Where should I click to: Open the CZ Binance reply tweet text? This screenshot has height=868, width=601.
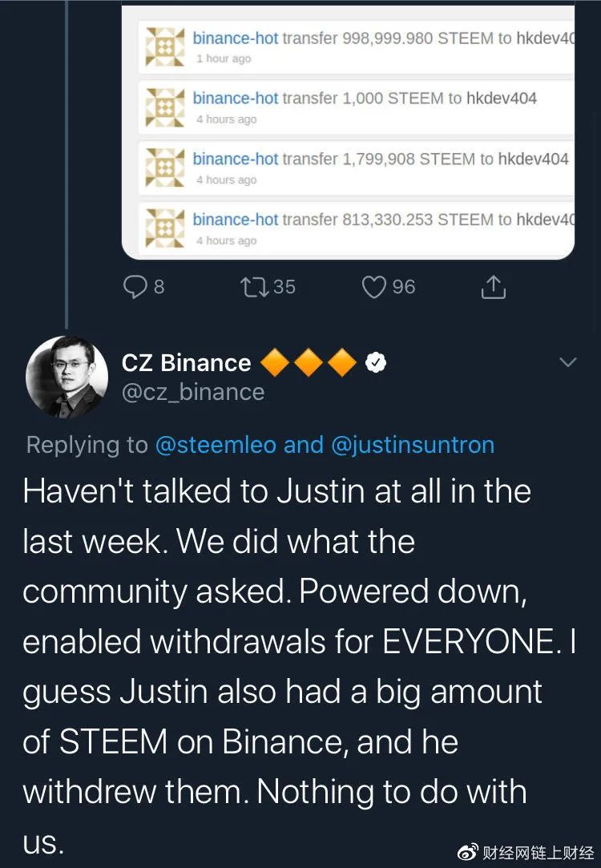[299, 667]
